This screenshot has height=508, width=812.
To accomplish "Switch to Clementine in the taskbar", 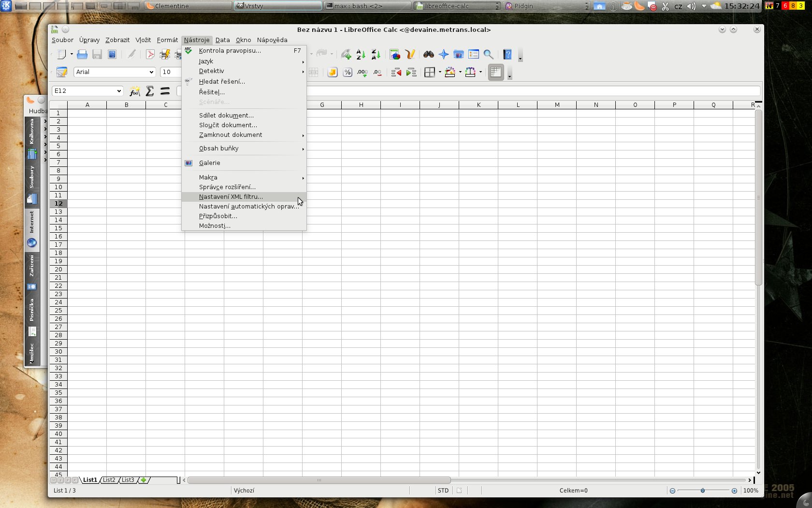I will click(x=188, y=6).
